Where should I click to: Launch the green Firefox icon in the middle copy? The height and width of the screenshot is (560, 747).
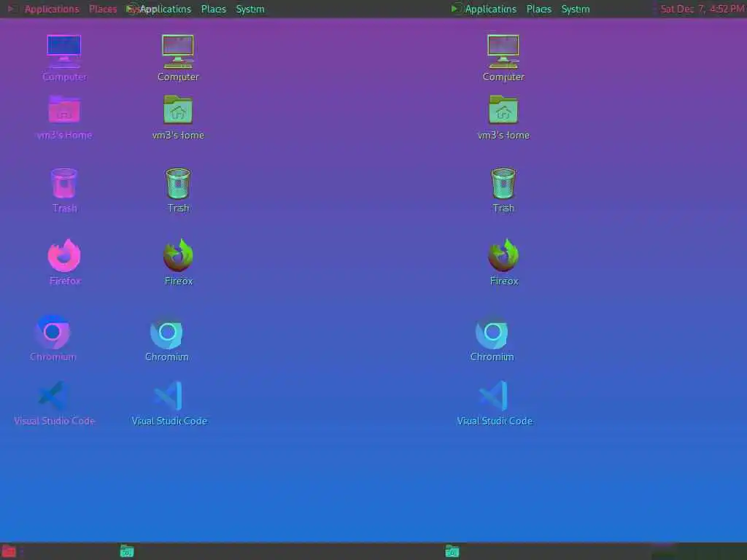pyautogui.click(x=178, y=256)
